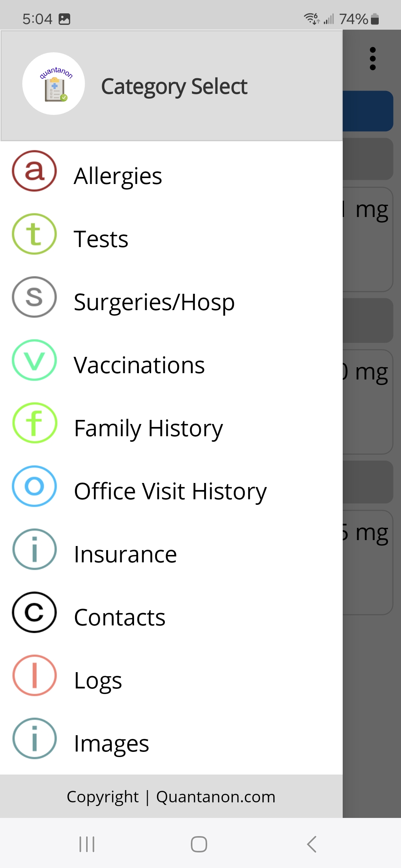Tap the Family History 'f' icon
The width and height of the screenshot is (401, 868).
[x=34, y=423]
